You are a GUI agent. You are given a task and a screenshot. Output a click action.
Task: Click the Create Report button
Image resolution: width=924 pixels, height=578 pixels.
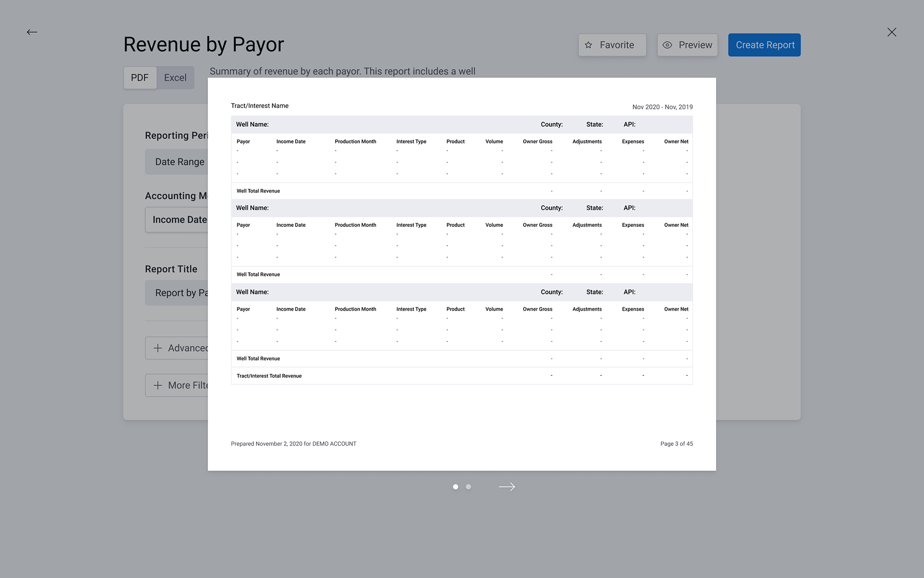point(764,45)
